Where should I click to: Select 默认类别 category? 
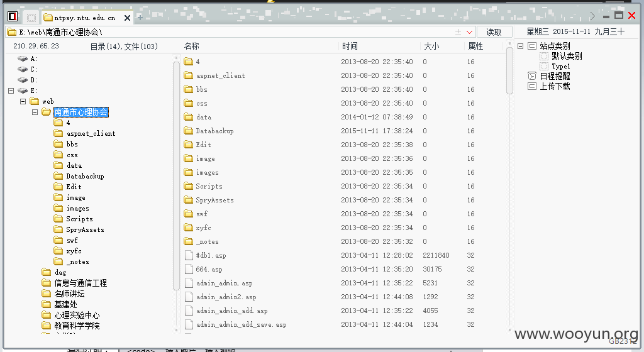567,56
